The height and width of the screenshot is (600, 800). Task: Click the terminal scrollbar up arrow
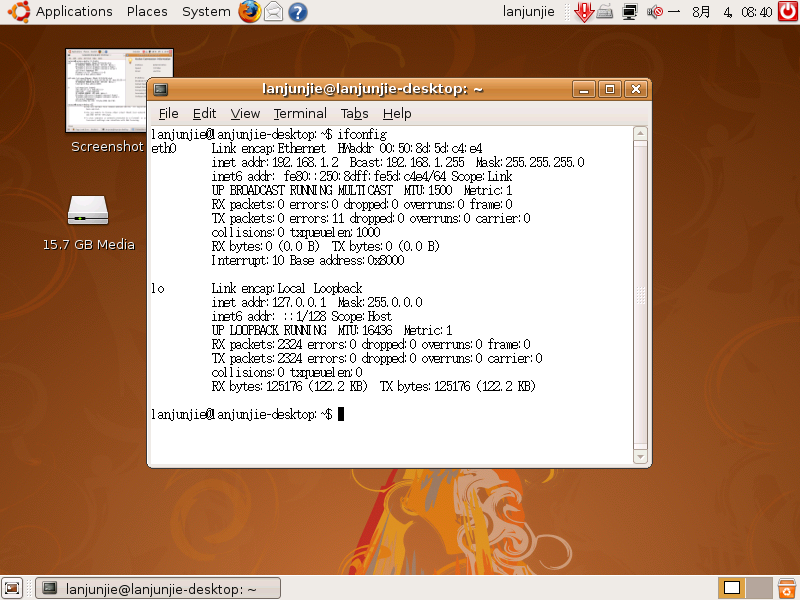coord(640,134)
